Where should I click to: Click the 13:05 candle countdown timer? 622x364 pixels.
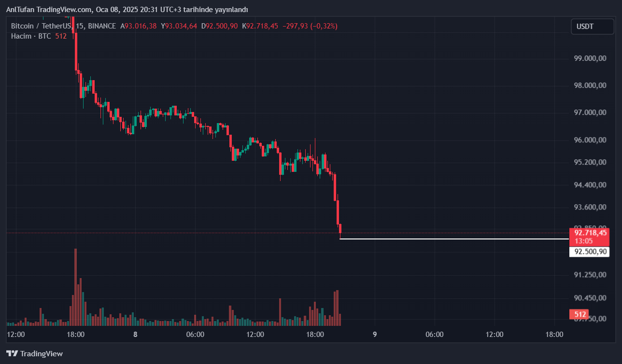coord(583,241)
